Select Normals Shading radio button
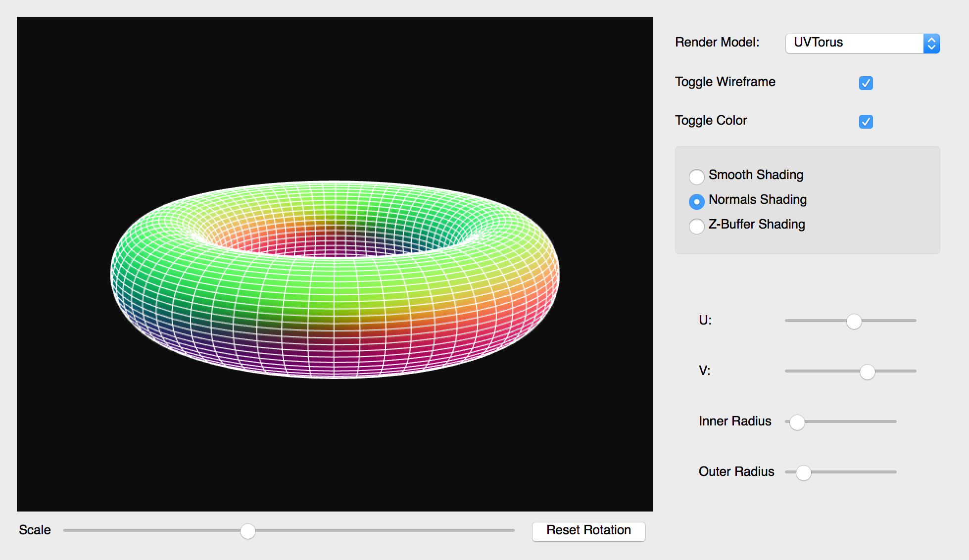 (696, 201)
